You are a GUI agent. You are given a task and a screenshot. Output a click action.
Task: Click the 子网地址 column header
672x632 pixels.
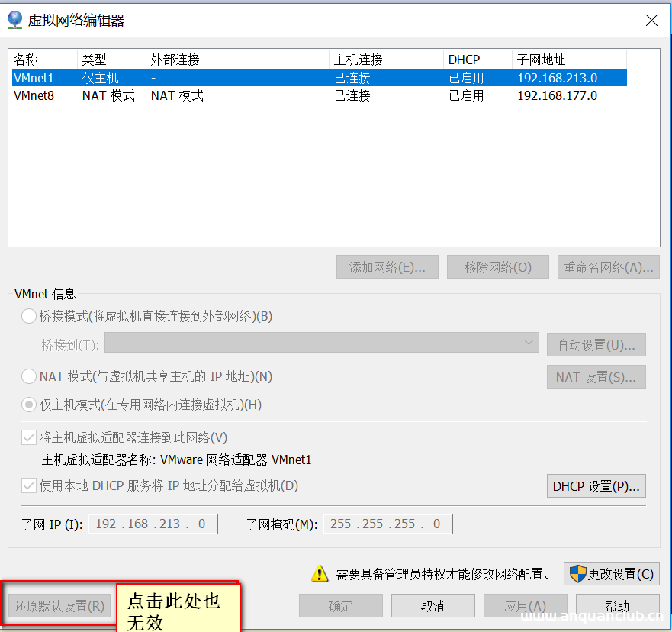point(569,58)
